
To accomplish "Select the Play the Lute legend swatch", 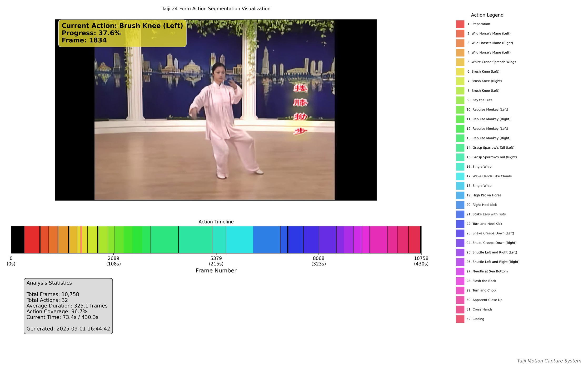I will pyautogui.click(x=460, y=100).
